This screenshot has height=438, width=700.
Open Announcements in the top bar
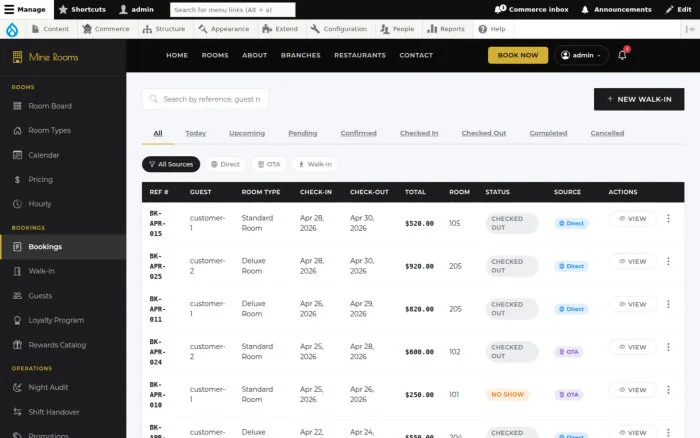pyautogui.click(x=616, y=9)
